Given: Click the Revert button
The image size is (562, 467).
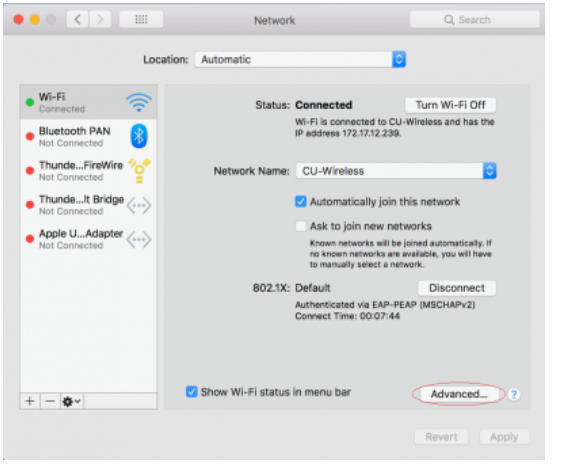Looking at the screenshot, I should click(x=441, y=437).
